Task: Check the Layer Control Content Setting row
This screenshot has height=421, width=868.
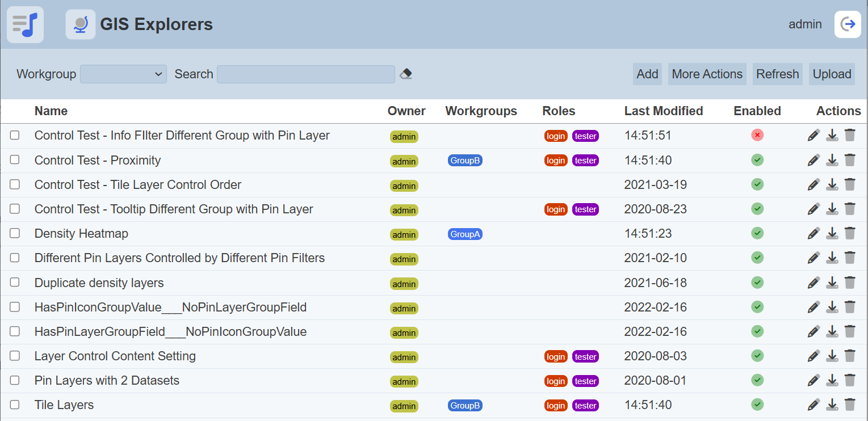Action: (15, 356)
